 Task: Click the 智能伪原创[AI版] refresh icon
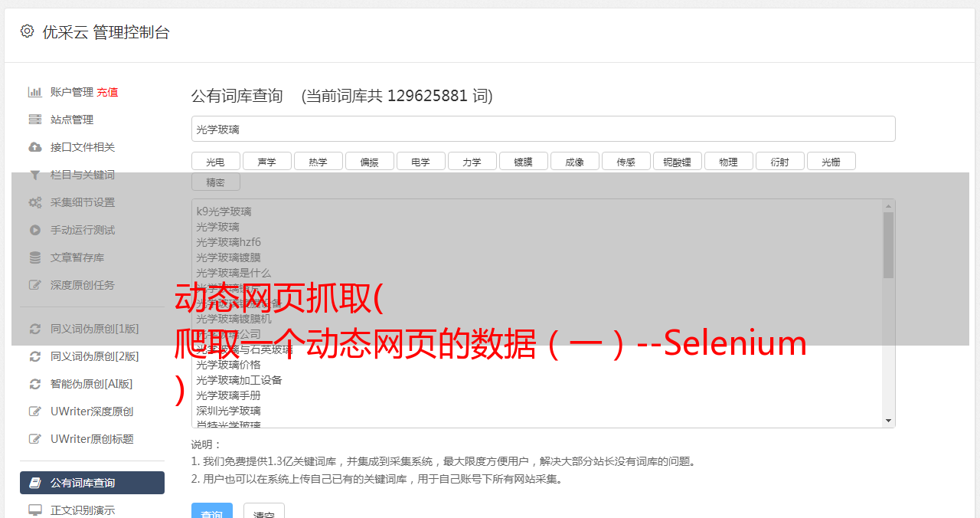pyautogui.click(x=35, y=384)
